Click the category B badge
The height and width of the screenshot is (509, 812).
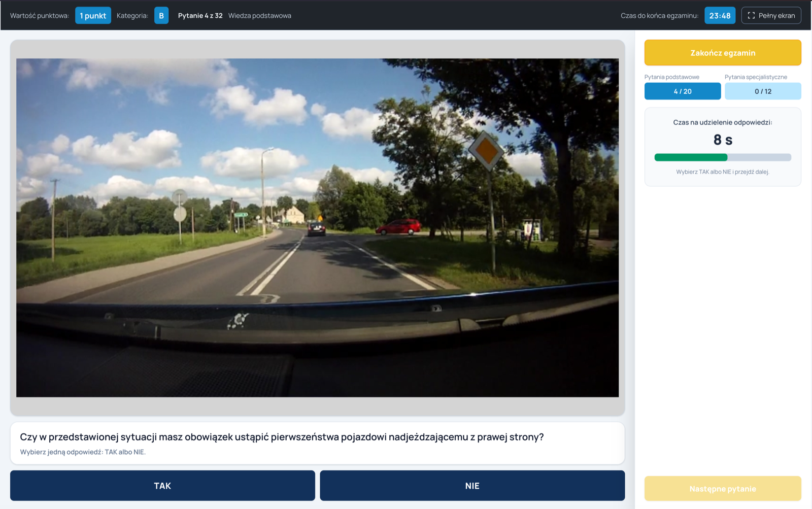(161, 15)
